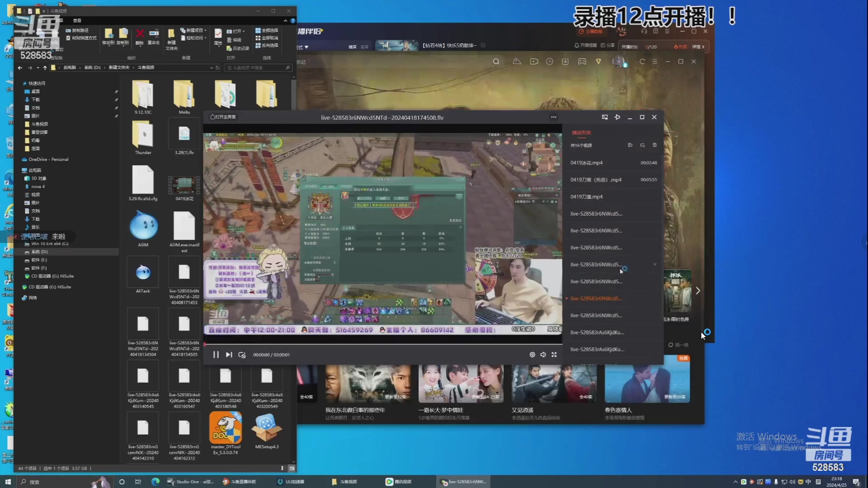Pause the video in the player
The image size is (868, 488).
pyautogui.click(x=216, y=355)
